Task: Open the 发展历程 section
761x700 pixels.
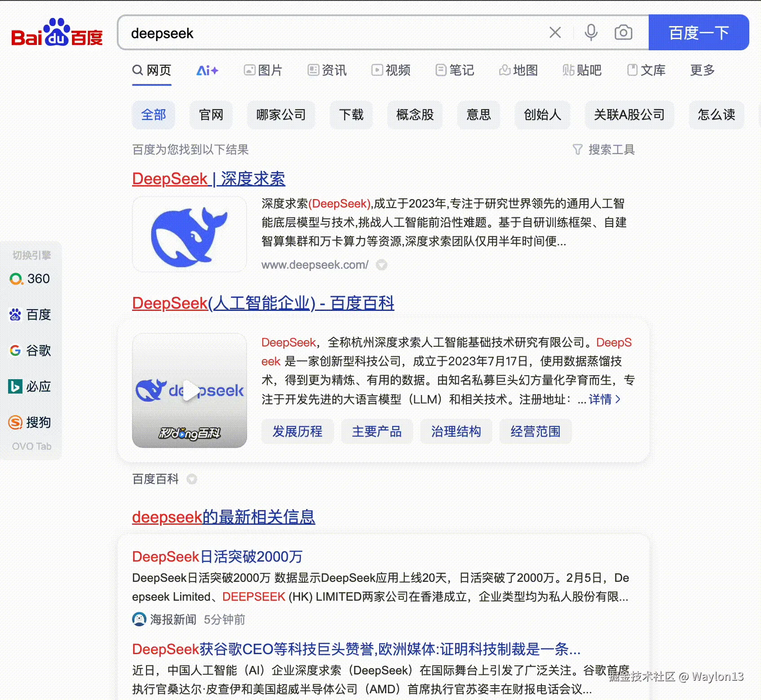Action: [297, 432]
